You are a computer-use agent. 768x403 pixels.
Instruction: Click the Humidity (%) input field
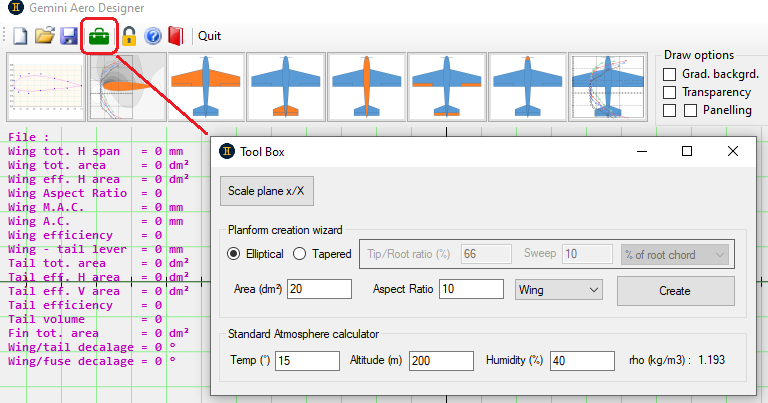coord(582,361)
